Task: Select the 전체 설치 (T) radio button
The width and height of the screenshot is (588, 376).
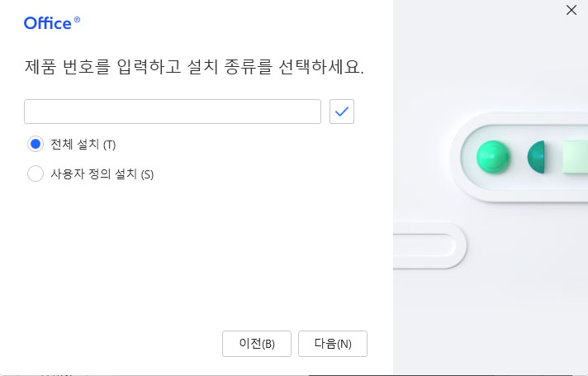Action: coord(36,144)
